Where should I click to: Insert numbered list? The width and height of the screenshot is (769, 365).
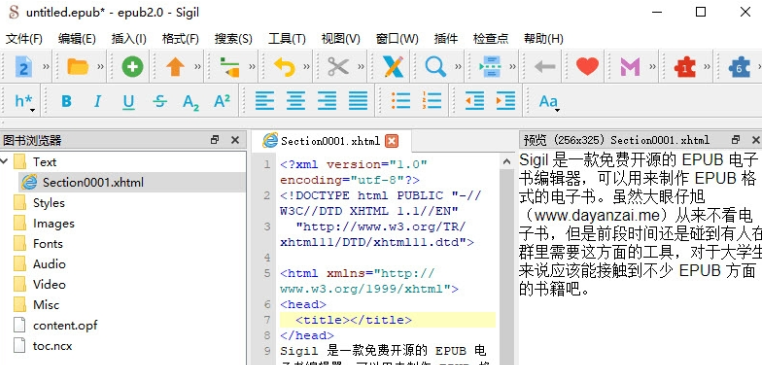pos(432,101)
